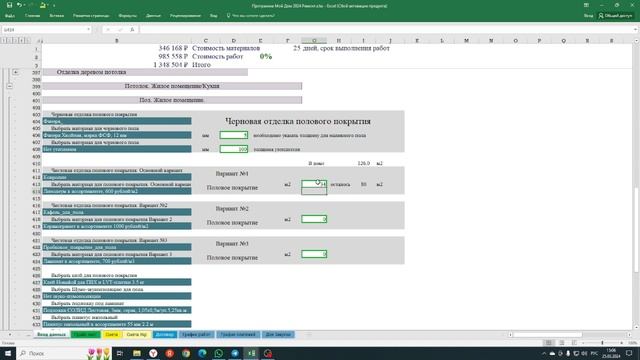Open the 'Керамогранит в ассортименте' dropdown cell
Viewport: 640px width, 360px height.
tap(117, 226)
